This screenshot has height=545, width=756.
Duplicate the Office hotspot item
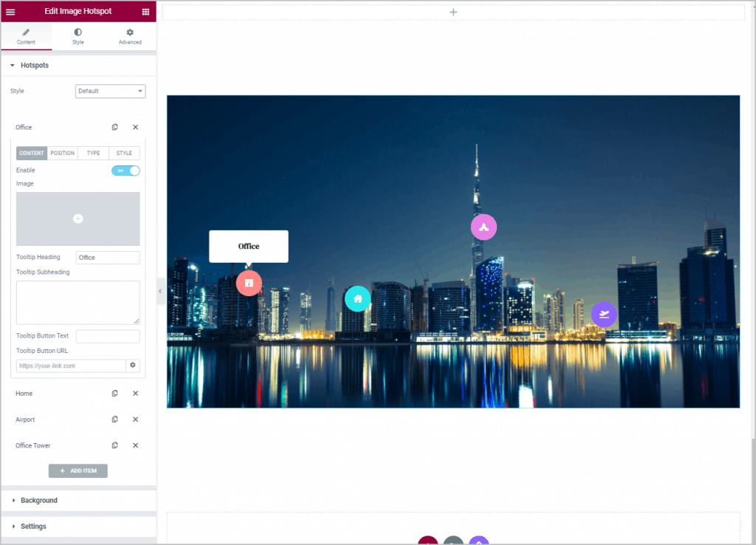114,127
